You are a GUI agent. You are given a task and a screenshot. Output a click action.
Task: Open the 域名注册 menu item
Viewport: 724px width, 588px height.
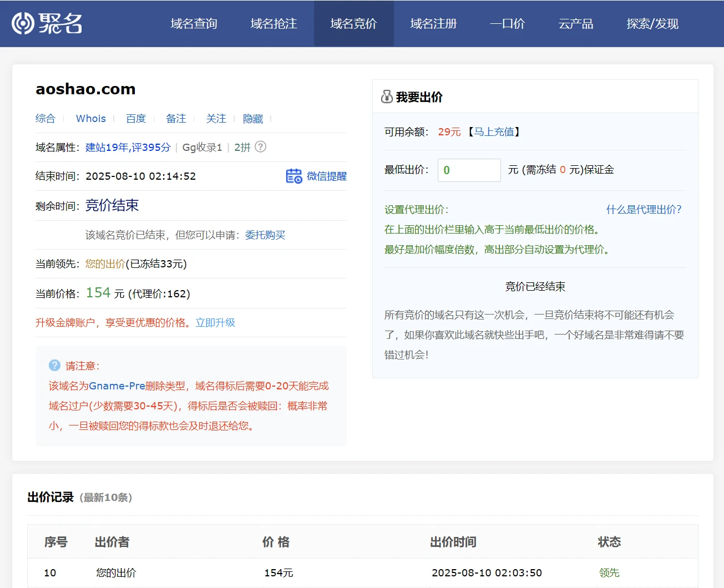(433, 24)
